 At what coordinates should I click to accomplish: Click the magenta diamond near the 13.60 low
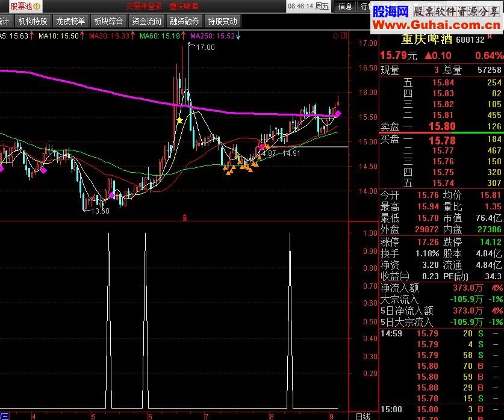pos(111,195)
